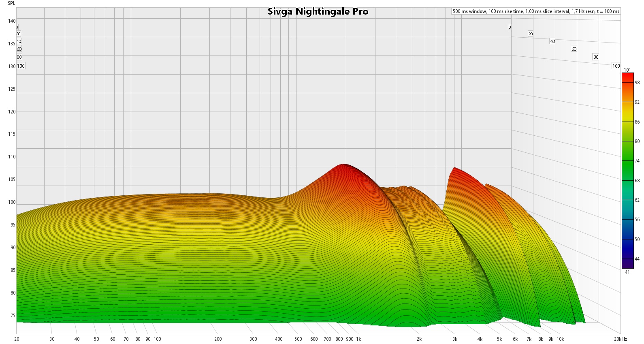Click the 20kHz label ending frequency axis
This screenshot has width=644, height=344.
[620, 339]
